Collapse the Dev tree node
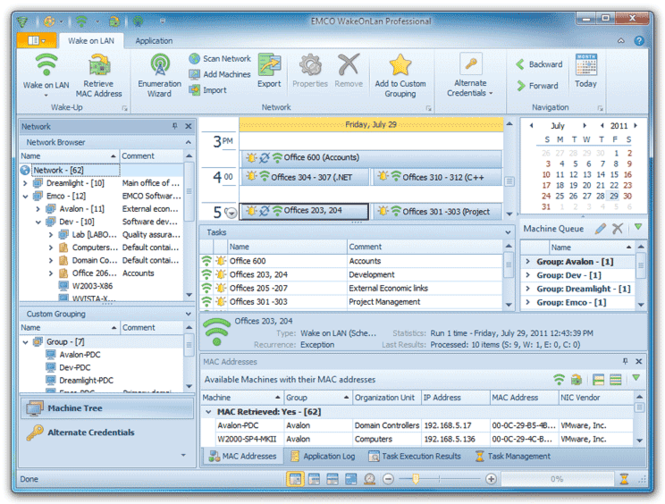The image size is (665, 504). pos(38,221)
